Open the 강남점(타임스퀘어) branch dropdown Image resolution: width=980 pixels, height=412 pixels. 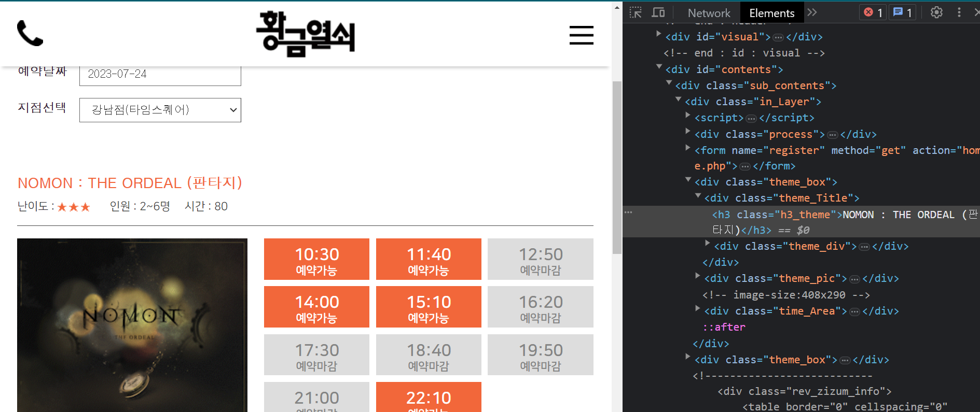point(160,110)
